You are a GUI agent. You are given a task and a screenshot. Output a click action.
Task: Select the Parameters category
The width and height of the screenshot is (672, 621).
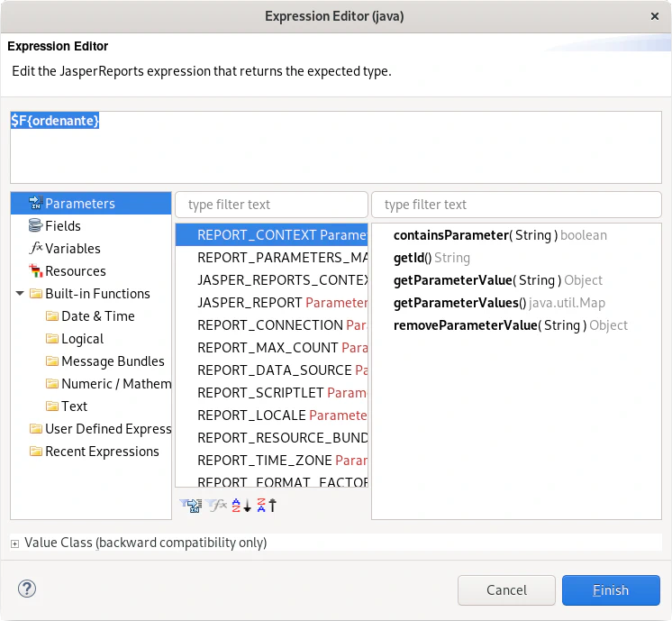click(x=79, y=204)
